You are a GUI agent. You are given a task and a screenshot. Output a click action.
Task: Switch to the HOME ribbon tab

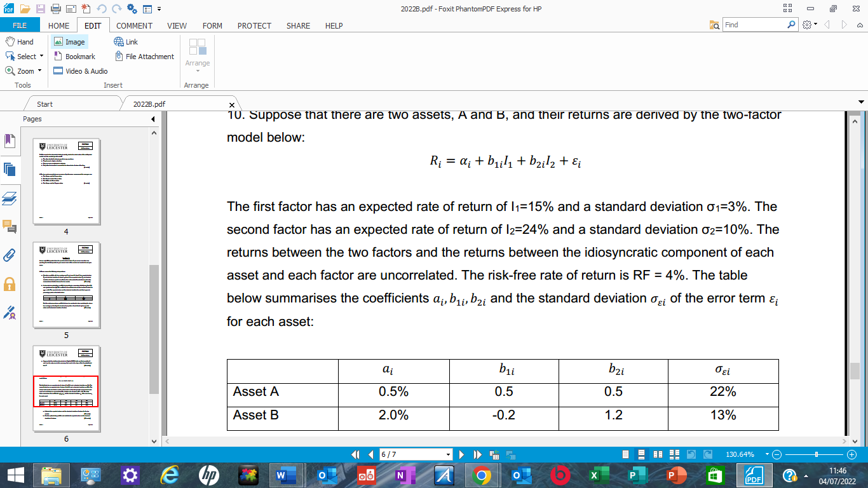[x=58, y=26]
